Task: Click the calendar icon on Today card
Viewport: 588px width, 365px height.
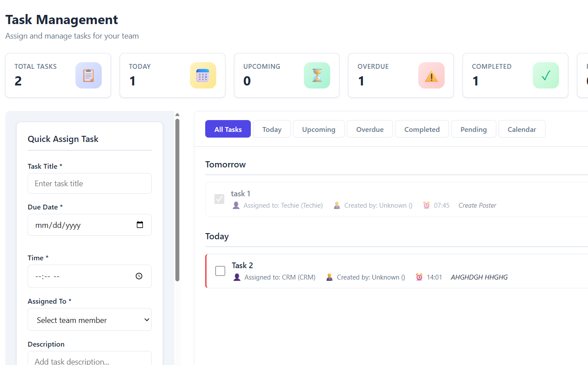Action: pos(203,75)
